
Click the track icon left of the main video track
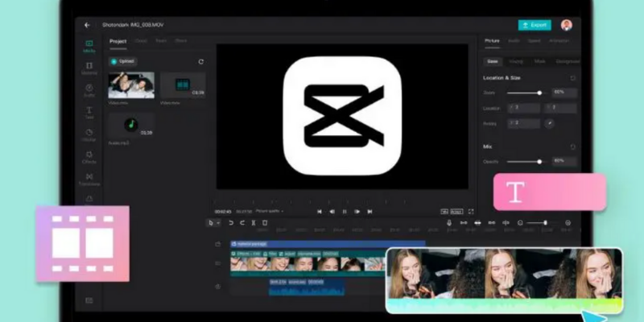[218, 263]
